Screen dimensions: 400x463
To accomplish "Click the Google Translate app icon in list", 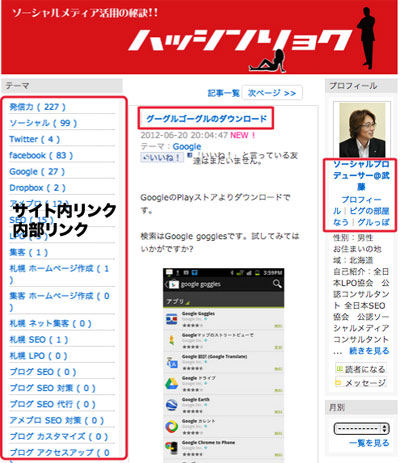I will [172, 362].
